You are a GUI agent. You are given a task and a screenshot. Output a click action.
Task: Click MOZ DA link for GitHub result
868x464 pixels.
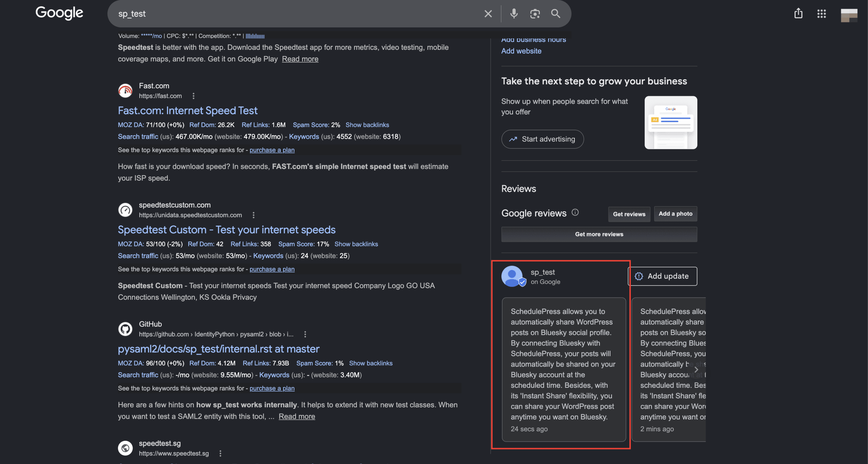pos(131,363)
